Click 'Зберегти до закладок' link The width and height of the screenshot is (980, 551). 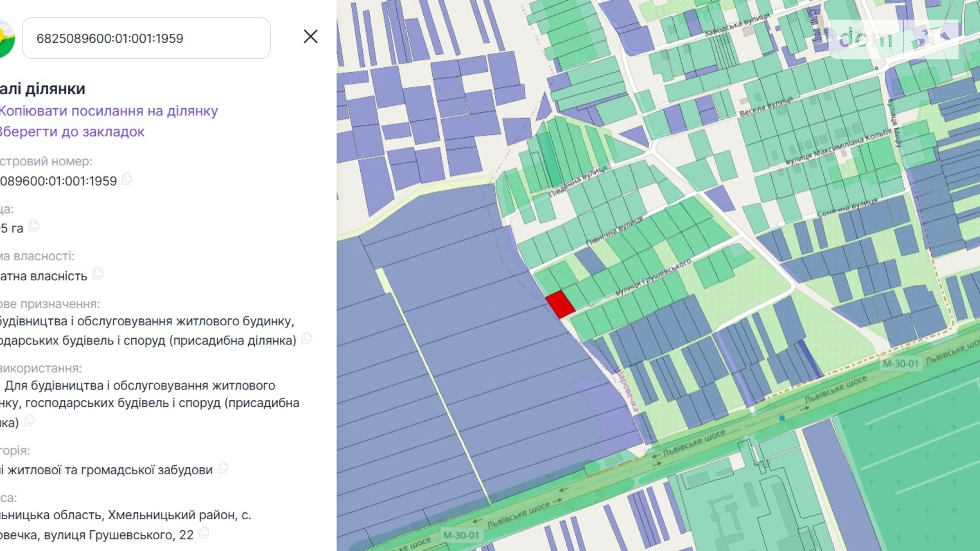[x=72, y=131]
